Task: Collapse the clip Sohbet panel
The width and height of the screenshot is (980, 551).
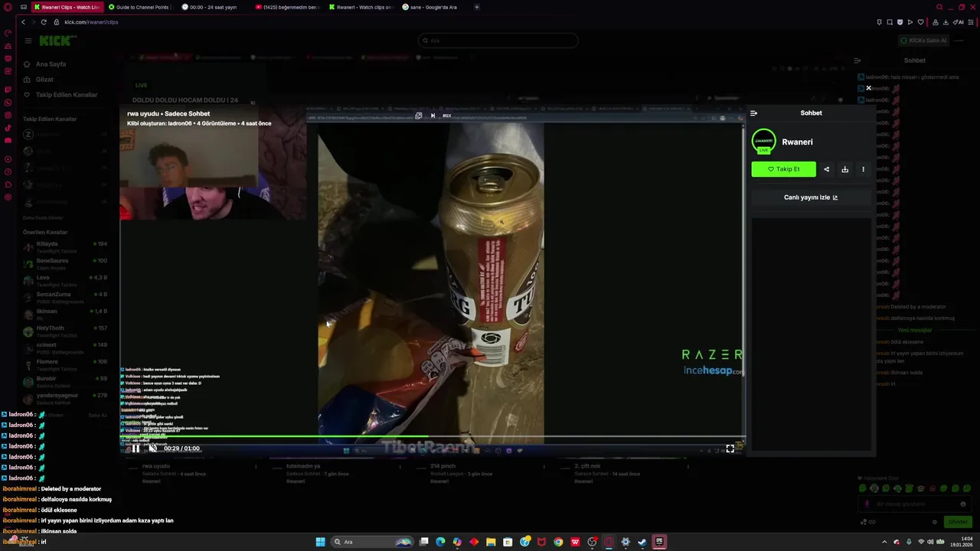Action: pyautogui.click(x=754, y=113)
